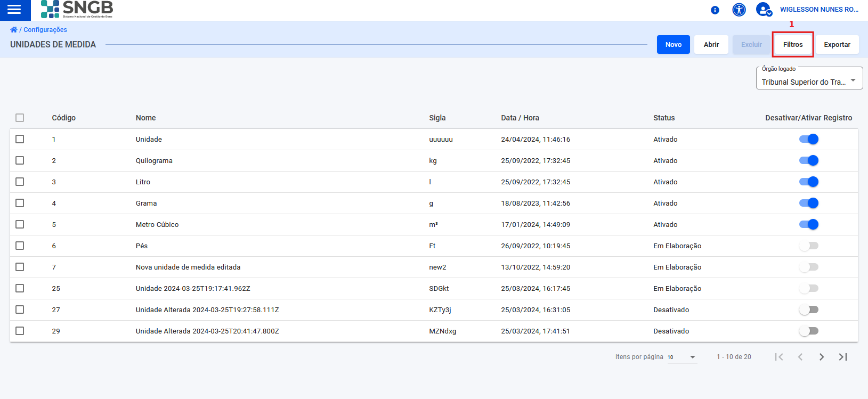Click the date cell 26/09/2022, 10:19:45
The image size is (868, 399).
pyautogui.click(x=536, y=246)
